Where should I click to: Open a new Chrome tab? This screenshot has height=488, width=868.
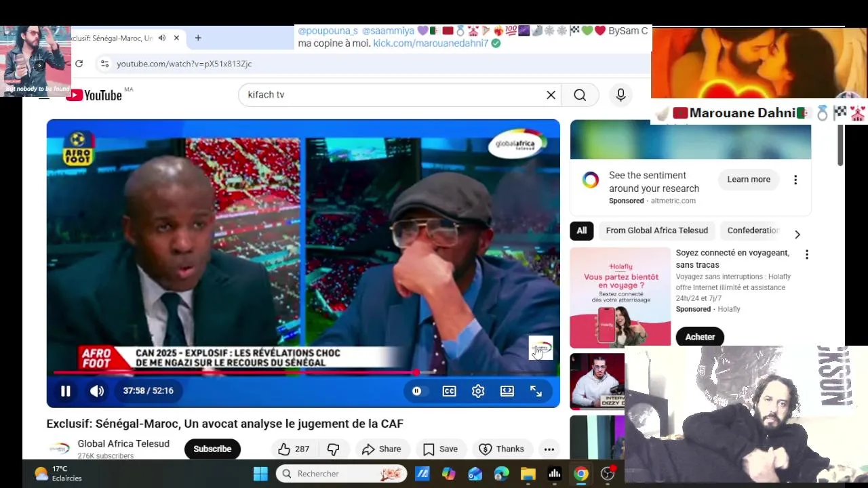198,38
